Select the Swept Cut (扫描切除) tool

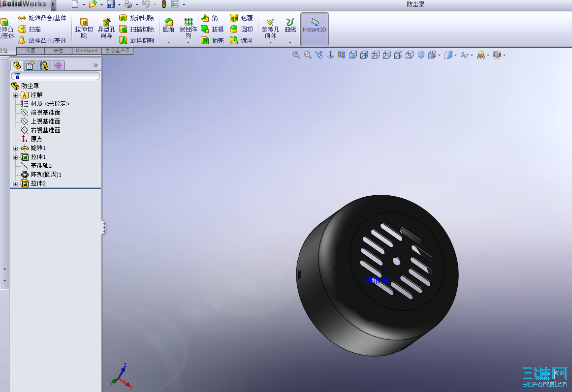(137, 29)
